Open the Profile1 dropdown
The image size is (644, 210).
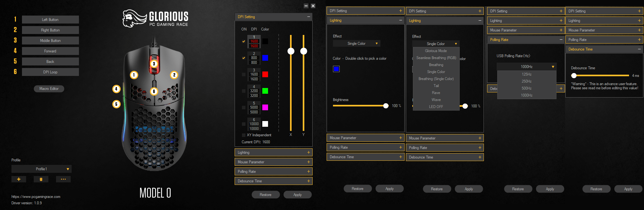(x=41, y=169)
